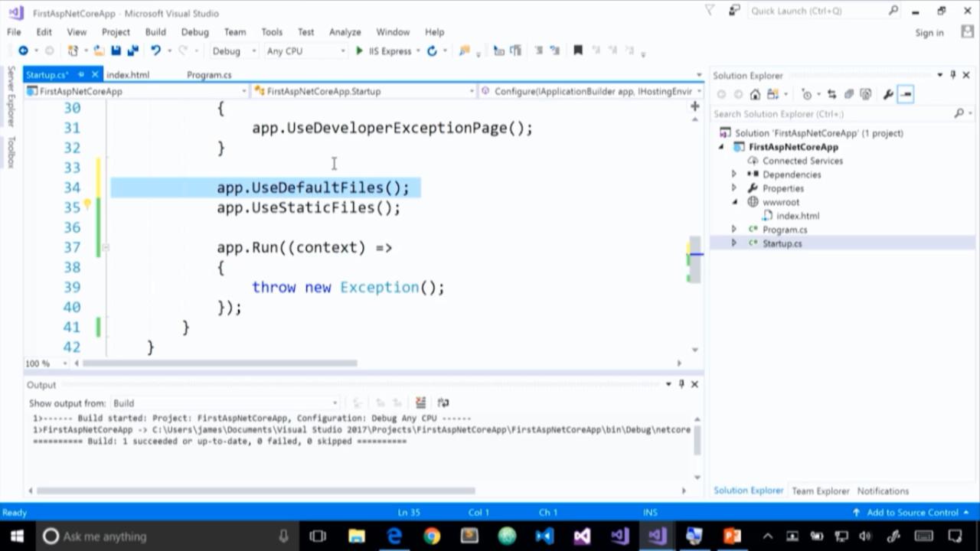The width and height of the screenshot is (980, 551).
Task: Toggle Preview Selected Items button in Solution Explorer
Action: point(906,94)
